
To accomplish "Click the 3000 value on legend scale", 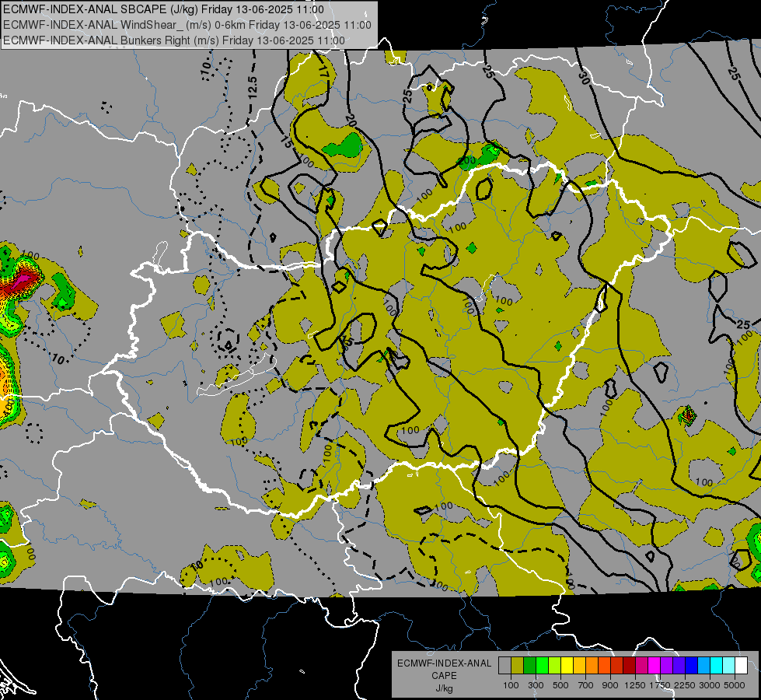I will (710, 685).
